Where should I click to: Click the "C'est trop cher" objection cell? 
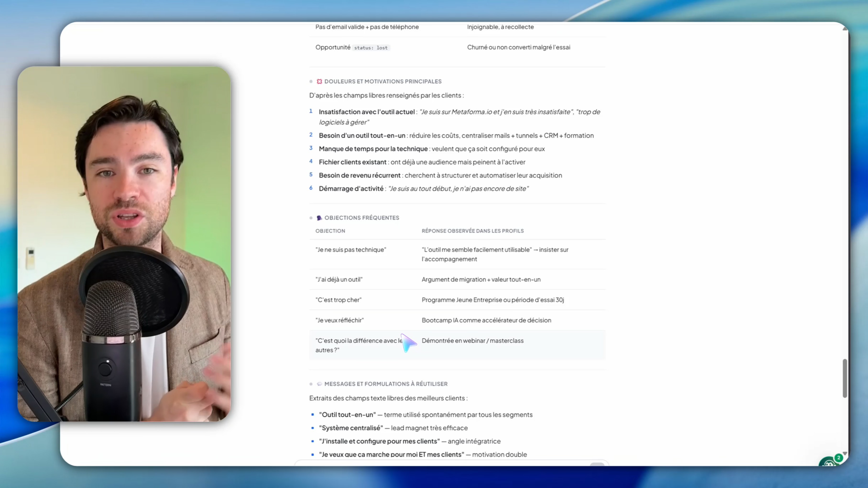point(339,300)
